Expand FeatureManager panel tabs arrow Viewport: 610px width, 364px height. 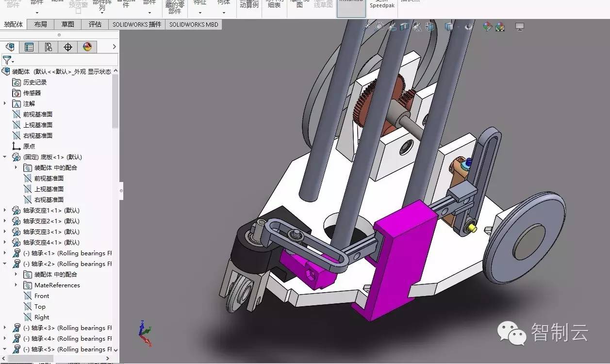tap(115, 47)
